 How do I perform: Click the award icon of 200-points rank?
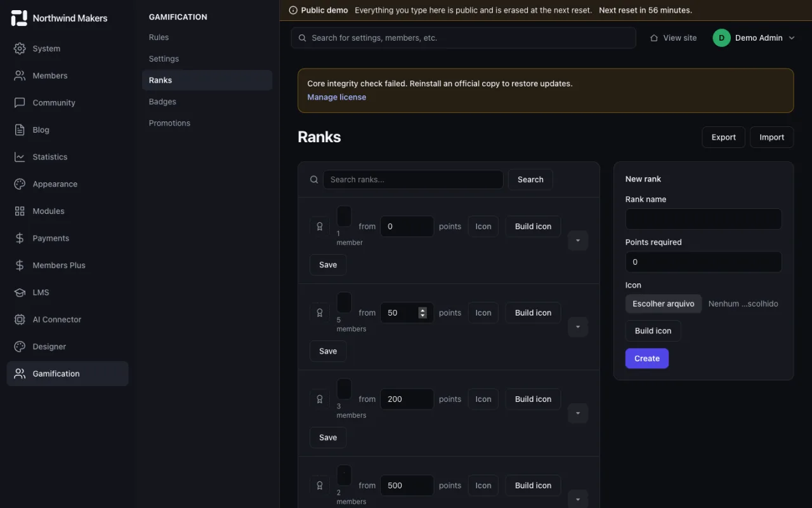(x=320, y=399)
